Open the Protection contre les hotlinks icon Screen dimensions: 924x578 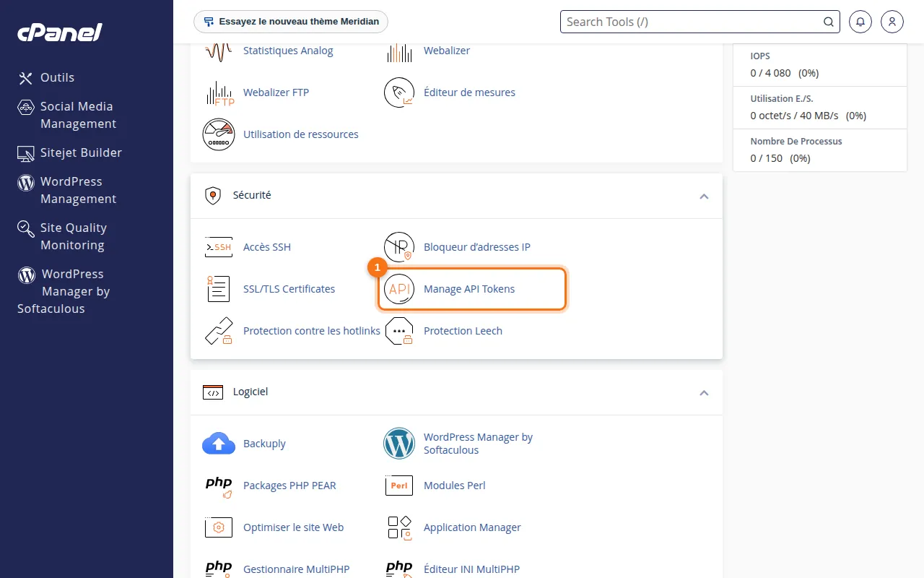pyautogui.click(x=219, y=331)
